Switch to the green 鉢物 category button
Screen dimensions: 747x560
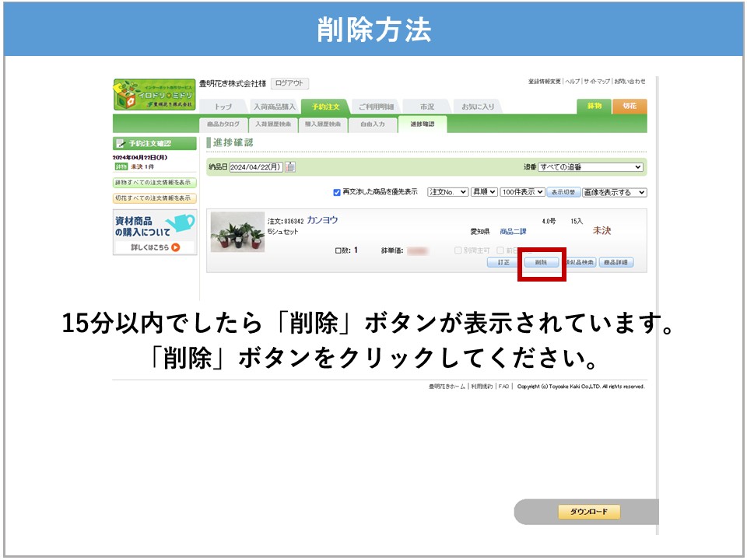594,107
